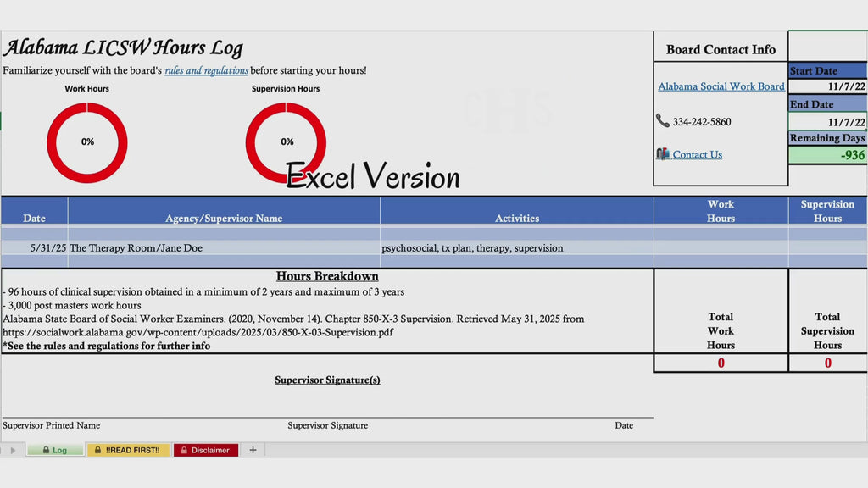Click the socialwork.alabama.gov URL text
Image resolution: width=868 pixels, height=488 pixels.
point(198,332)
